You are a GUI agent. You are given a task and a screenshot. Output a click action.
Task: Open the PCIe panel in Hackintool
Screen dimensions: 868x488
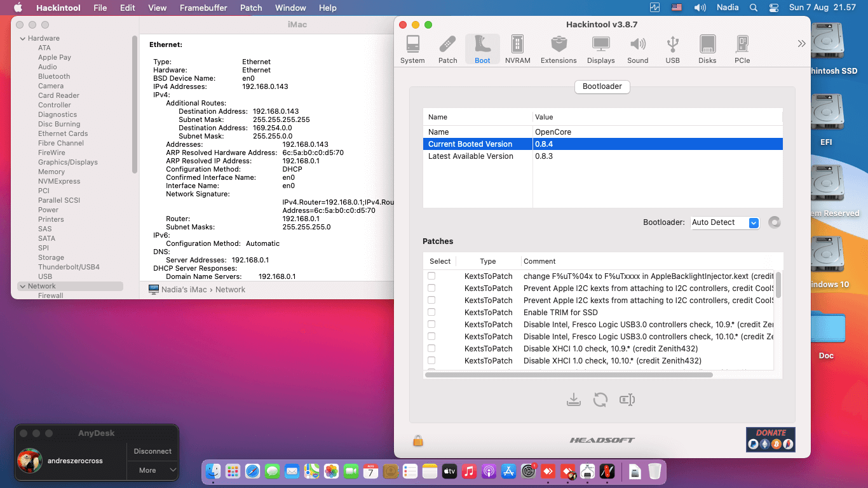click(742, 48)
